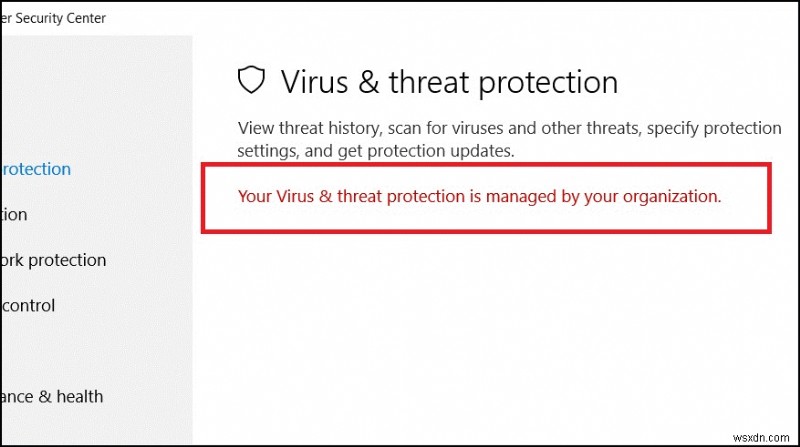Click 'specify protection' in the description text
Viewport: 800px width, 447px height.
click(x=711, y=128)
